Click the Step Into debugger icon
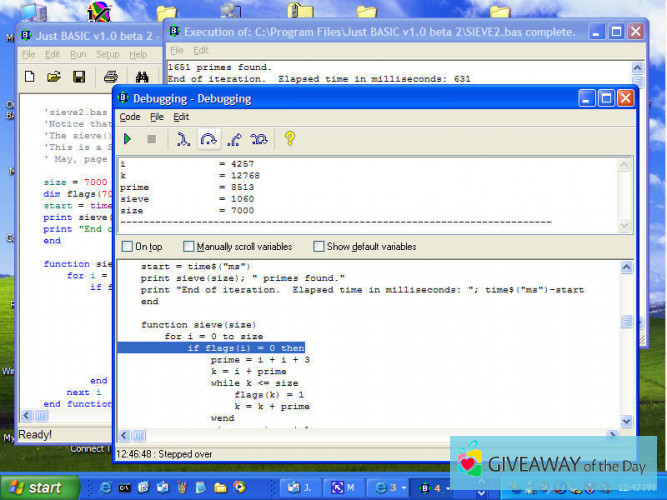This screenshot has height=500, width=667. click(183, 139)
